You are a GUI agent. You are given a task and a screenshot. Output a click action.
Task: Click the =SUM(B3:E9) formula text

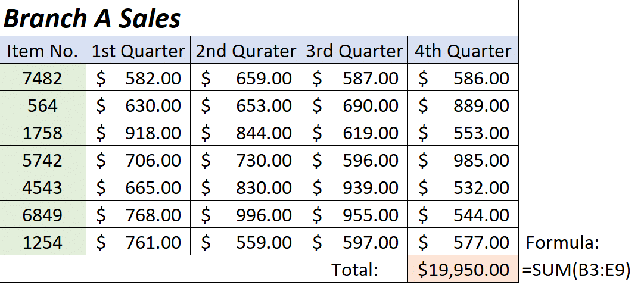tap(576, 270)
